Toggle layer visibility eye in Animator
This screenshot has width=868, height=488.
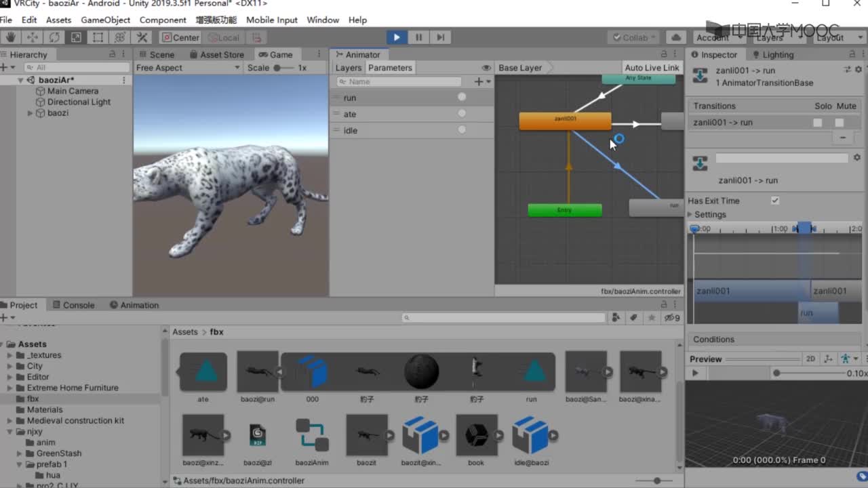(x=486, y=68)
